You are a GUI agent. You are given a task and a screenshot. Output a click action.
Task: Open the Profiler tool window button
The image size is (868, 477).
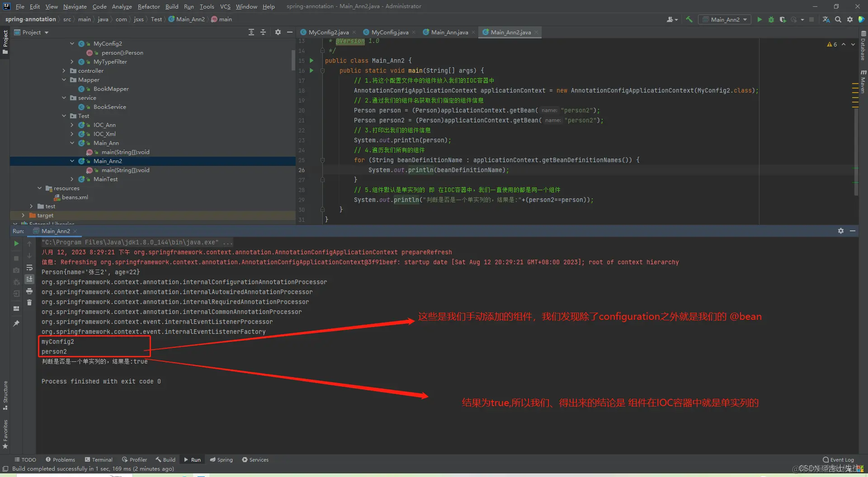coord(134,460)
